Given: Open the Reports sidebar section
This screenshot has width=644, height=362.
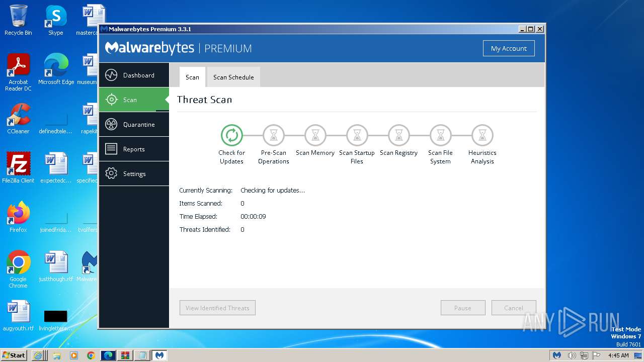Looking at the screenshot, I should [134, 149].
